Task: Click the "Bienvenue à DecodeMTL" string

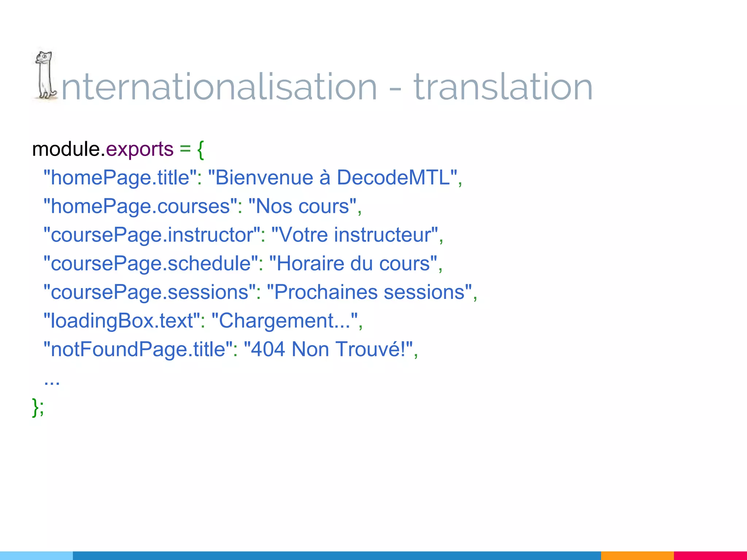Action: [x=333, y=178]
